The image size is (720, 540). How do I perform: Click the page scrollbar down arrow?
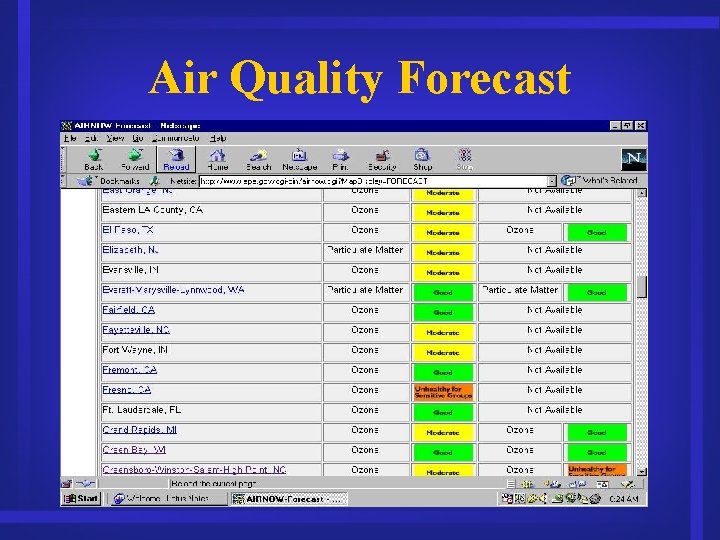642,472
